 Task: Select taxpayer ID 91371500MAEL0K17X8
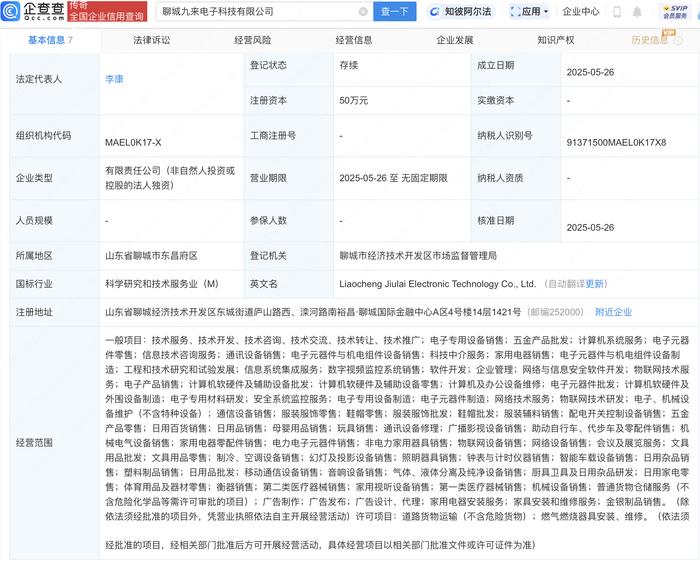pos(616,142)
